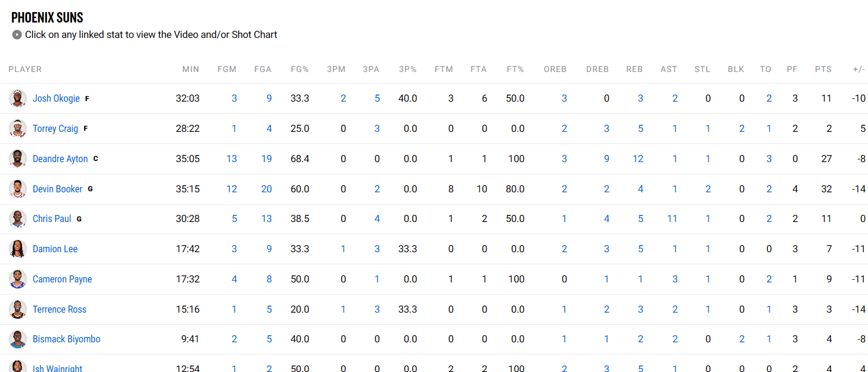View Deandre Ayton's 12 total rebounds
This screenshot has height=372, width=868.
[x=638, y=159]
